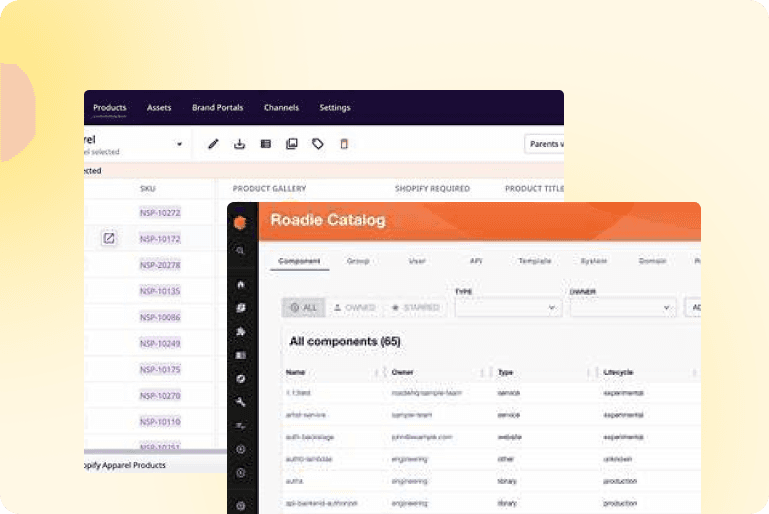This screenshot has width=769, height=514.
Task: Open SKU link NSP-10172
Action: click(x=160, y=239)
